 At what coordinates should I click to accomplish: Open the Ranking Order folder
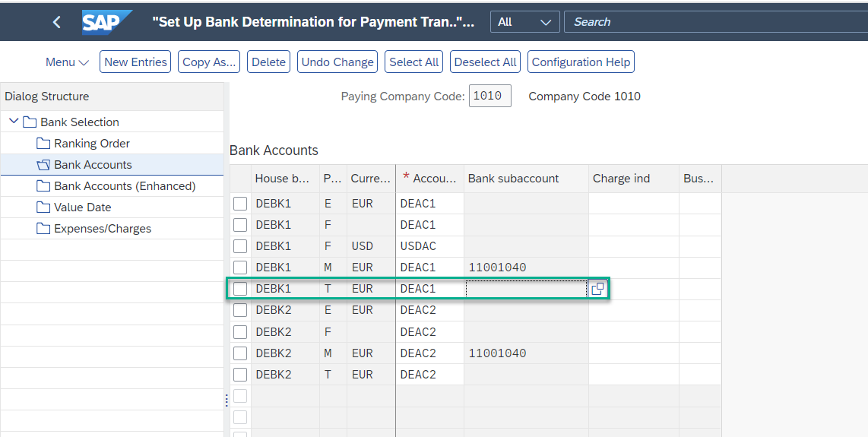tap(43, 144)
